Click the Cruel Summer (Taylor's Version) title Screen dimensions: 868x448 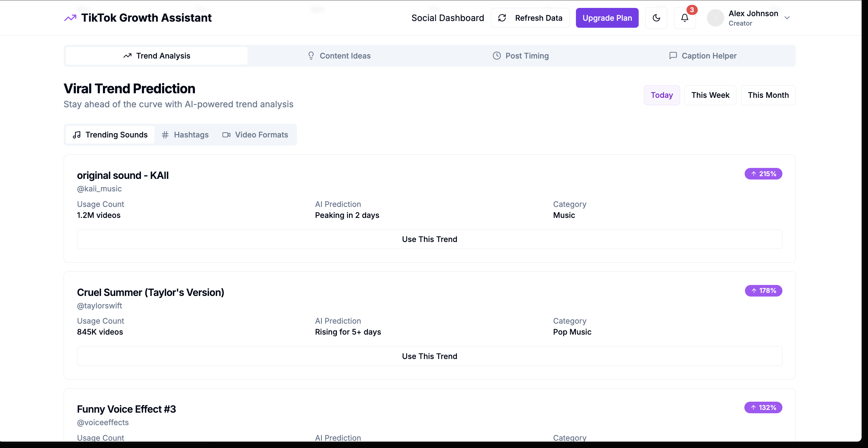click(150, 292)
